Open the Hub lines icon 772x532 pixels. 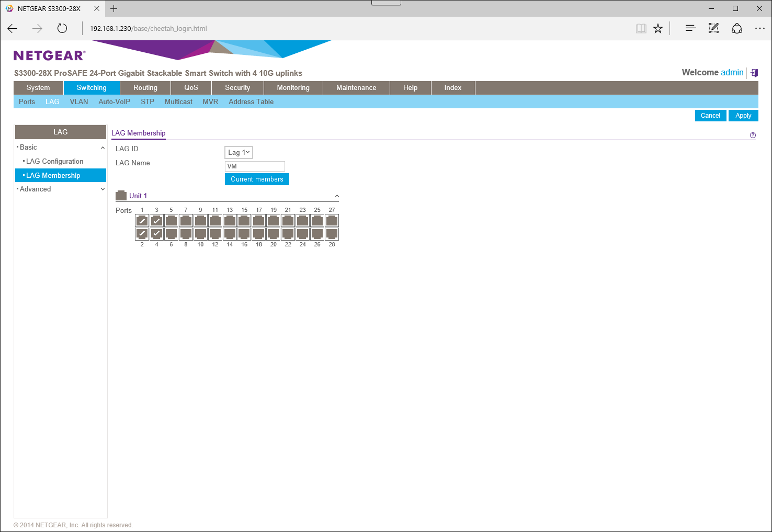pos(690,28)
